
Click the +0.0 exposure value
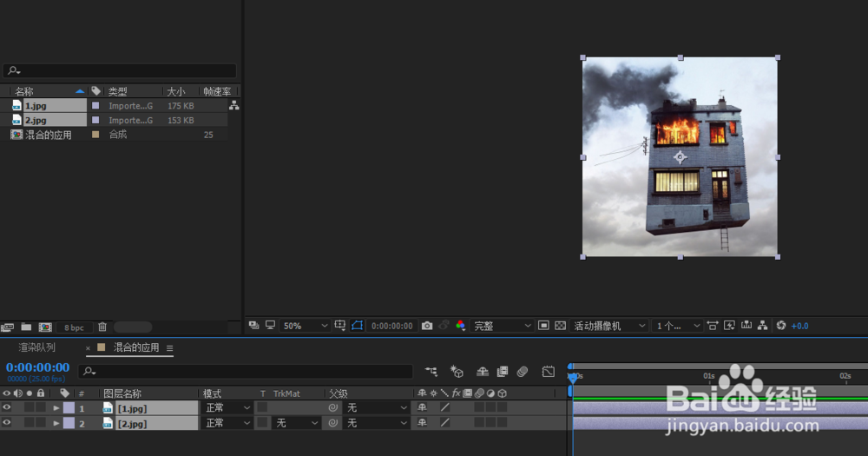pos(800,326)
